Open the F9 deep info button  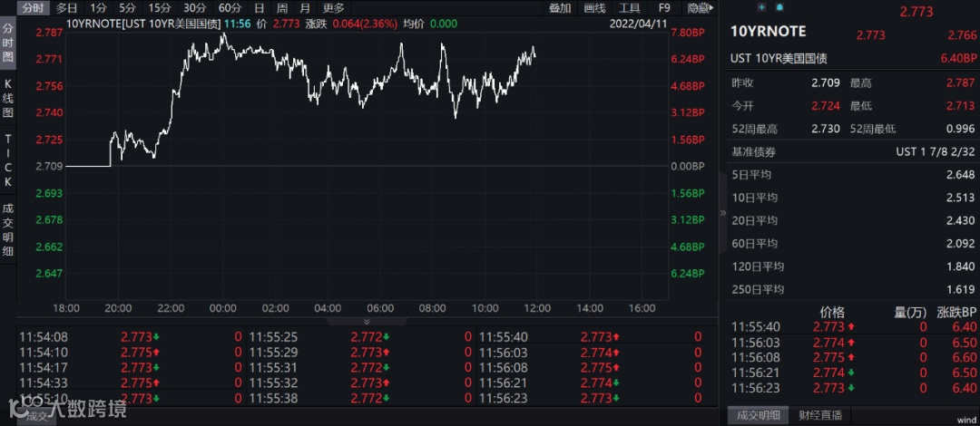[x=664, y=8]
